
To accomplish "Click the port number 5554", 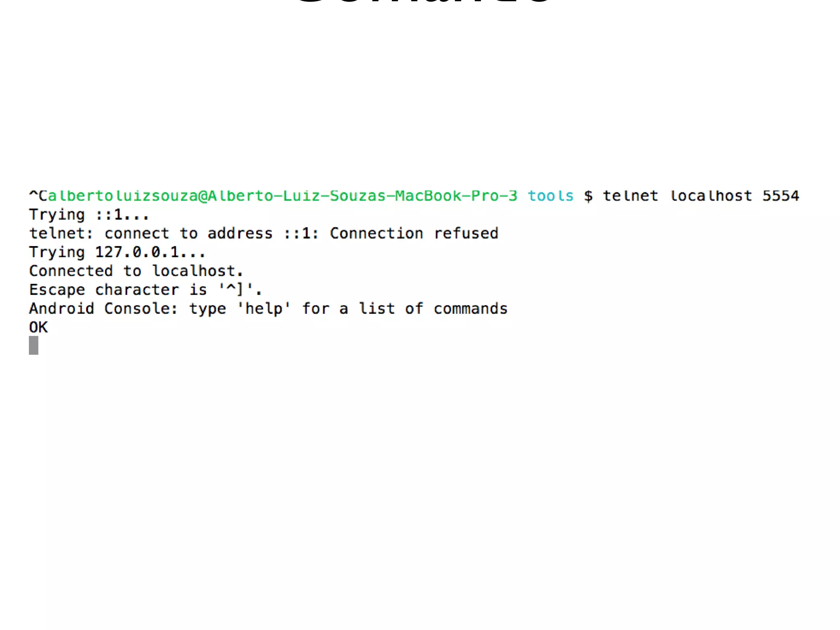I will coord(781,196).
